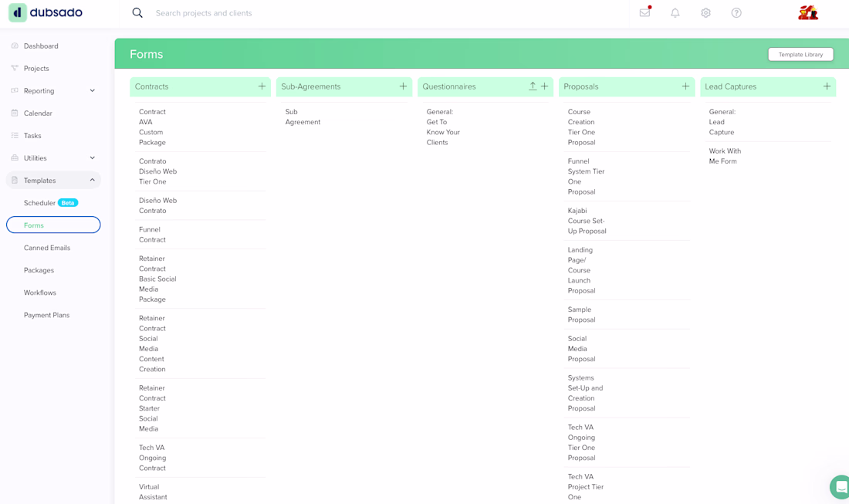Screen dimensions: 849x504
Task: Open Projects in the sidebar
Action: coord(36,68)
